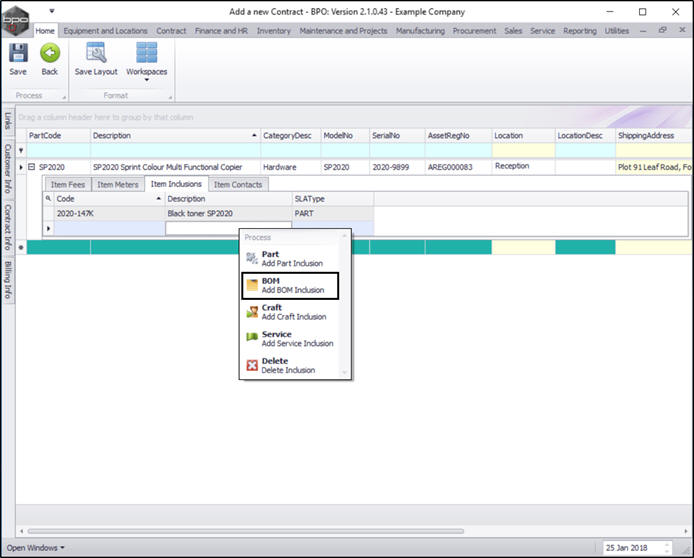
Task: Click the 2020-9899 serial number cell
Action: pyautogui.click(x=397, y=167)
